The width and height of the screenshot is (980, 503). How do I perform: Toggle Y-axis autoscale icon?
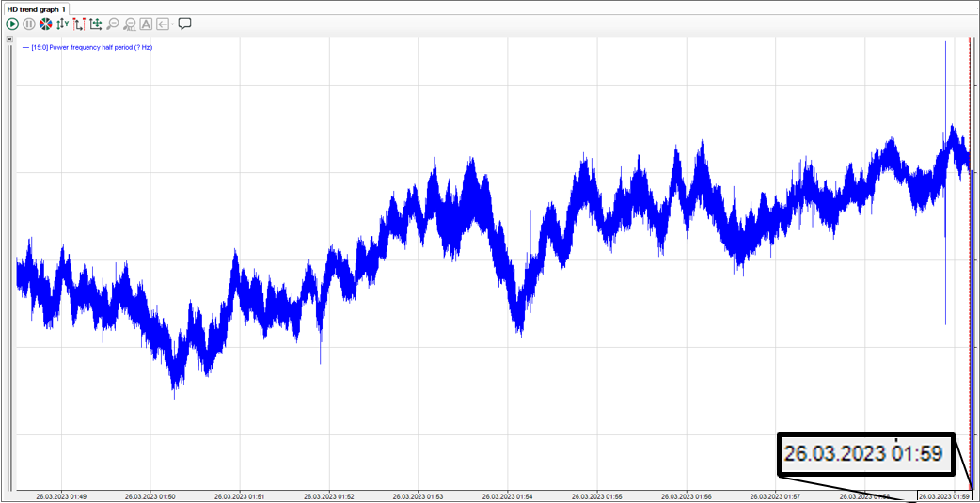pos(62,24)
